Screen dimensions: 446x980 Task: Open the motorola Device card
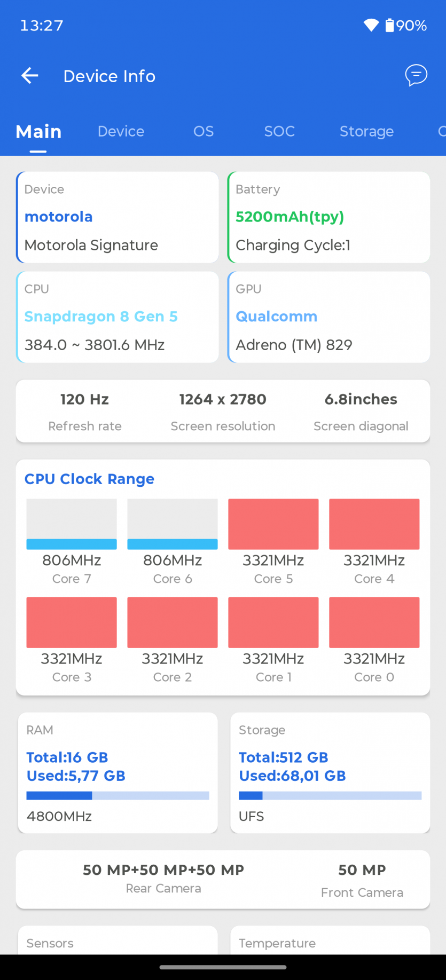tap(118, 217)
